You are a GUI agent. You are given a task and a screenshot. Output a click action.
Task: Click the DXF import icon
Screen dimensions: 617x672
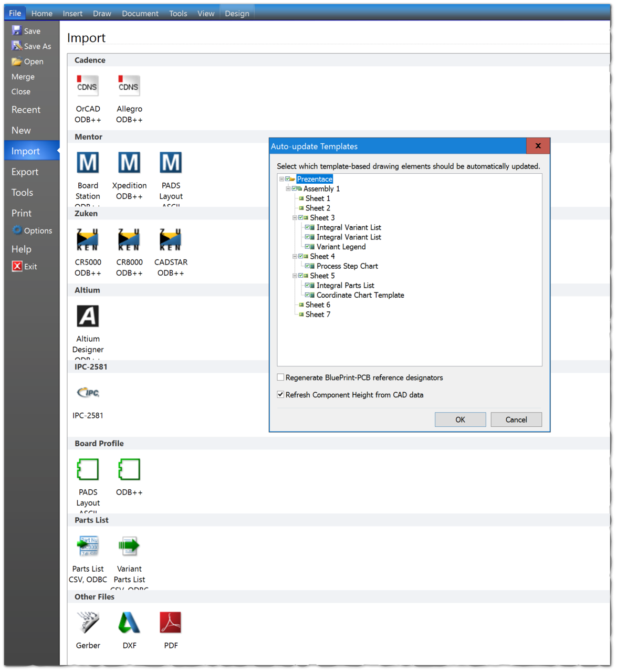tap(129, 623)
